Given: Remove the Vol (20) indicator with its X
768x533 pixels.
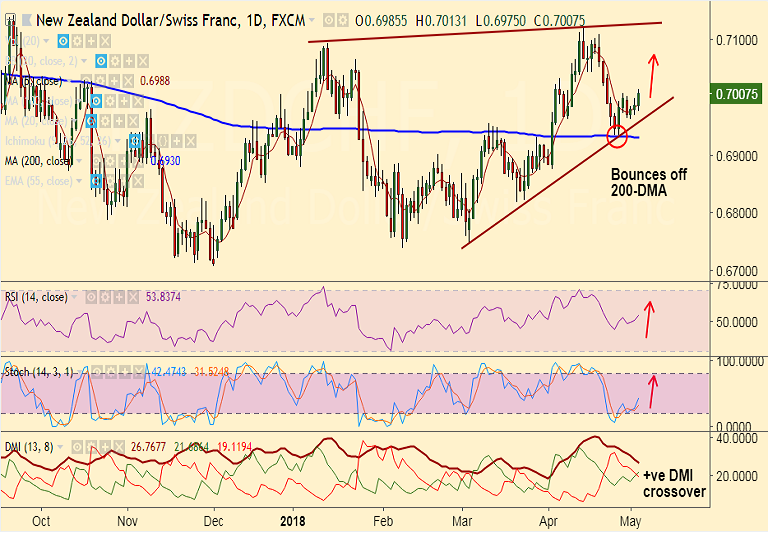Looking at the screenshot, I should coord(105,41).
